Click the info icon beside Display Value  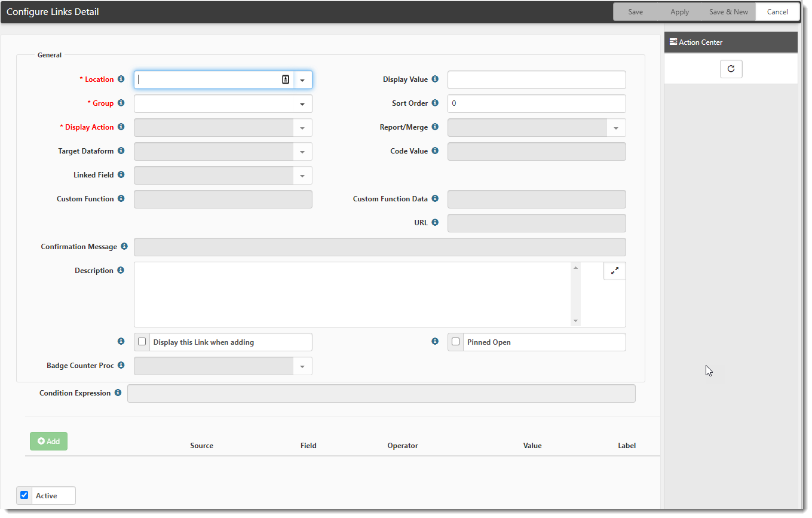[435, 79]
